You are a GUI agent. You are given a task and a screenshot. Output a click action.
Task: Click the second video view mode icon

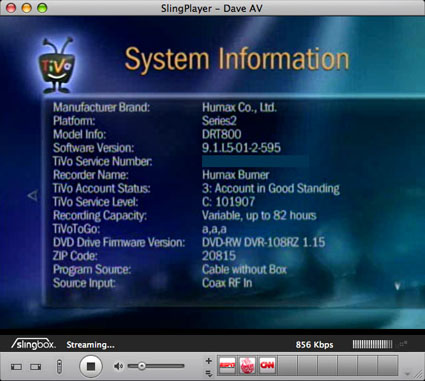pos(35,367)
